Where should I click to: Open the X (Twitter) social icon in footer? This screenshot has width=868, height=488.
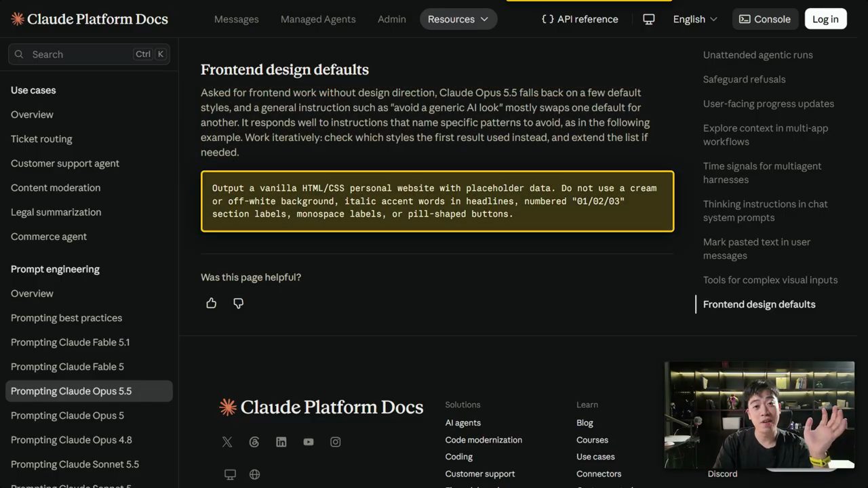tap(227, 442)
